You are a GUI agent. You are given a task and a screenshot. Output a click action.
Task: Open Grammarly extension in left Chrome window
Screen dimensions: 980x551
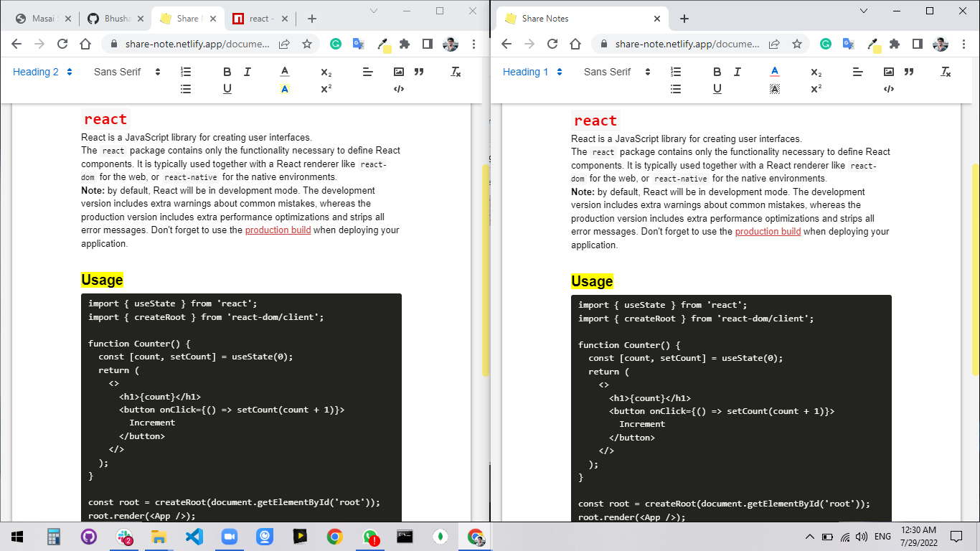pyautogui.click(x=336, y=44)
